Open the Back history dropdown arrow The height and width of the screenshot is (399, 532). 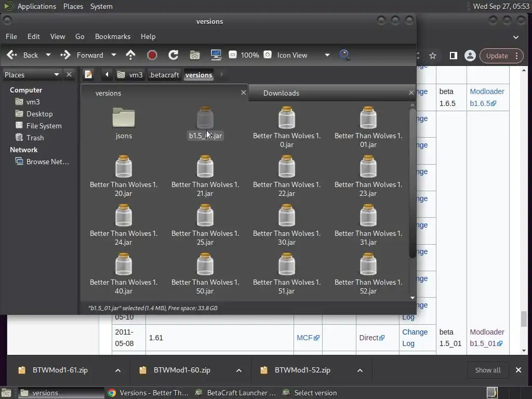[x=48, y=55]
